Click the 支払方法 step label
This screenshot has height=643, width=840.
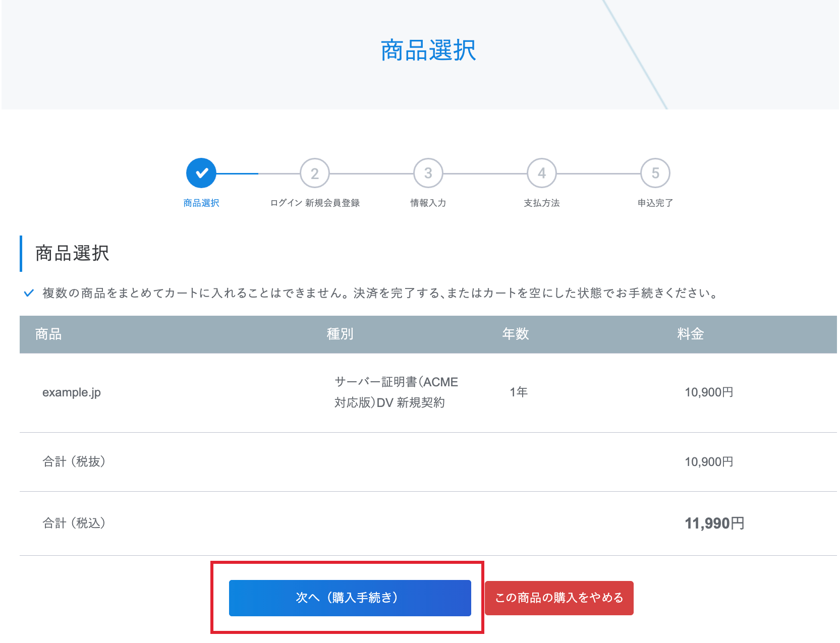[x=542, y=203]
